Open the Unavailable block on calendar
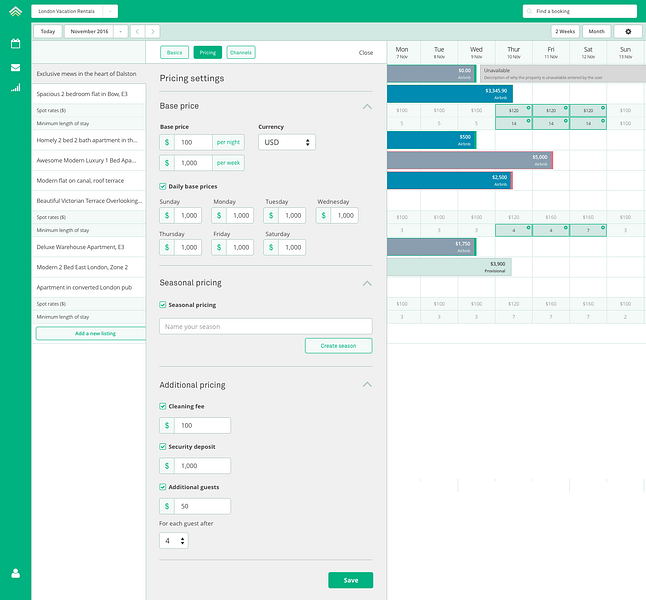This screenshot has width=646, height=600. coord(563,74)
